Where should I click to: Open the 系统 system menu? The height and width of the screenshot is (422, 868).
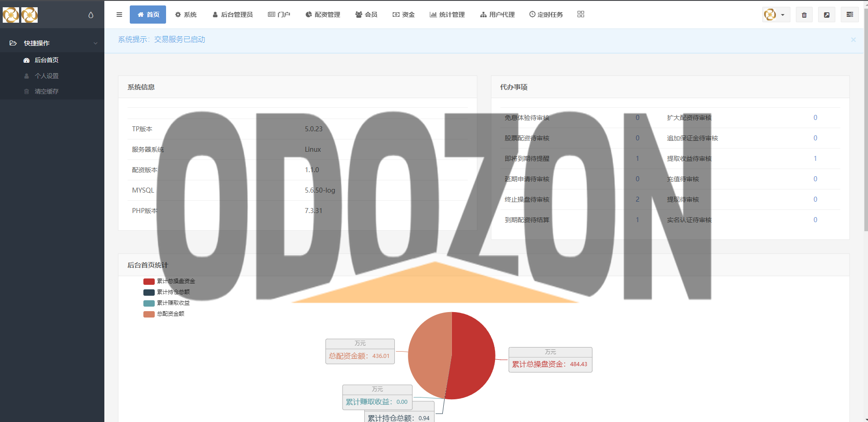coord(186,15)
